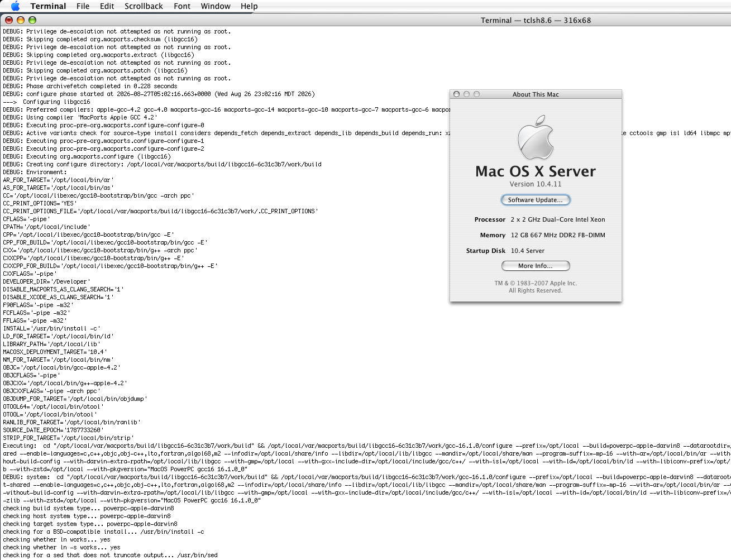Screen dimensions: 731x560
Task: Click the Software Update... button
Action: (x=536, y=200)
